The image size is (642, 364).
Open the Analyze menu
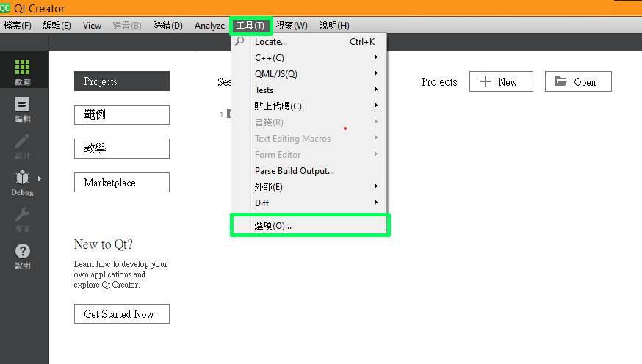coord(209,26)
